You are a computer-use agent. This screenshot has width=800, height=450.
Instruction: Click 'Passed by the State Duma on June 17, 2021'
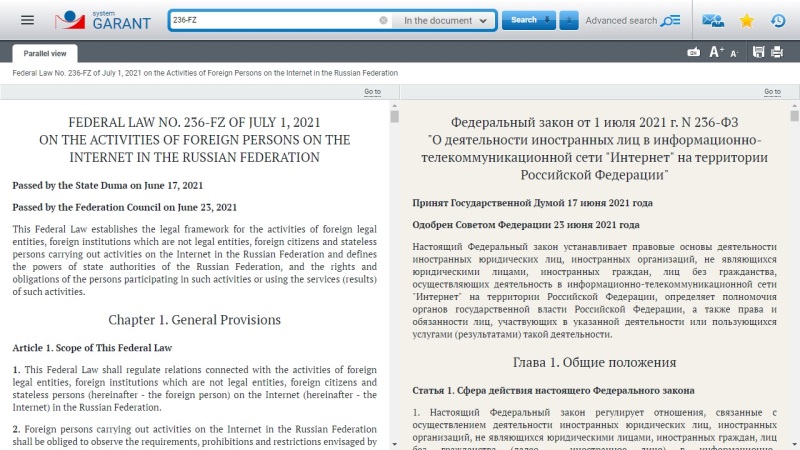(x=108, y=186)
